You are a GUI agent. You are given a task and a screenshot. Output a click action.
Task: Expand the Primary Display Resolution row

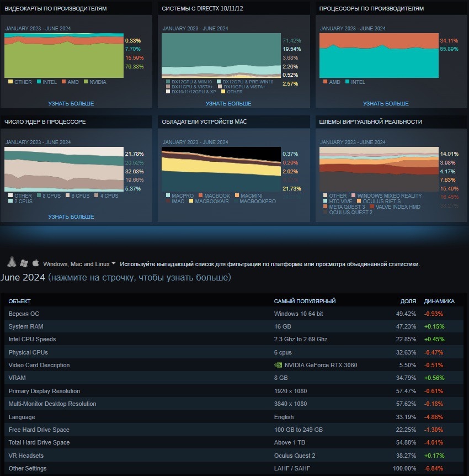(234, 391)
